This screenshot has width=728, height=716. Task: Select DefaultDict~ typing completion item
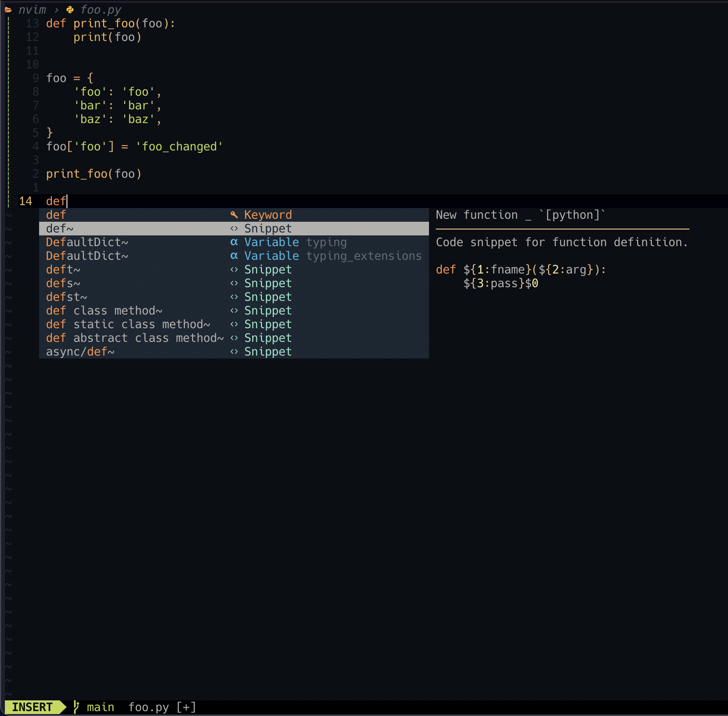tap(87, 242)
